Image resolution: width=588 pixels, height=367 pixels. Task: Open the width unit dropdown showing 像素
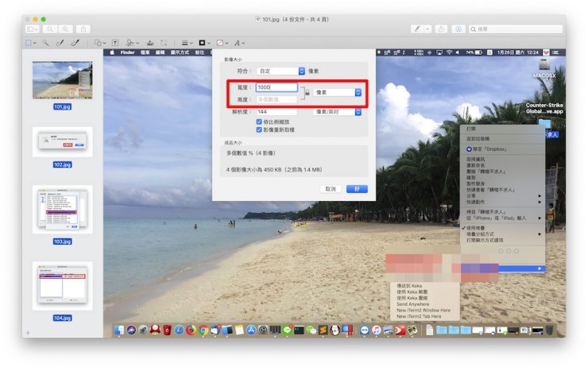click(x=338, y=92)
